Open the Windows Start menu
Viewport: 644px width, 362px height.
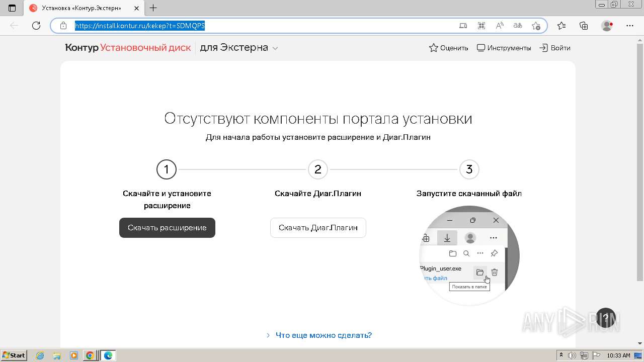[14, 355]
